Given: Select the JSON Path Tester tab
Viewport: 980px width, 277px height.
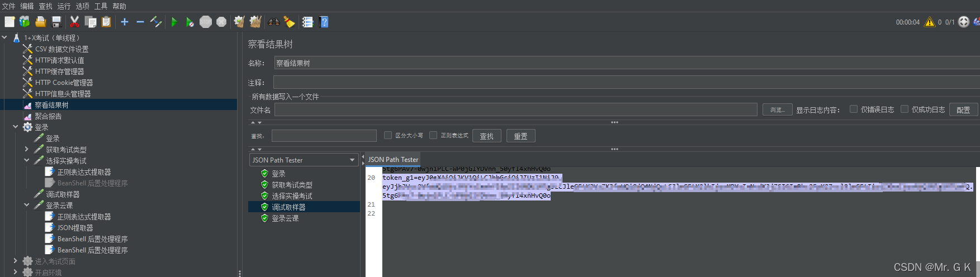Looking at the screenshot, I should pyautogui.click(x=393, y=159).
